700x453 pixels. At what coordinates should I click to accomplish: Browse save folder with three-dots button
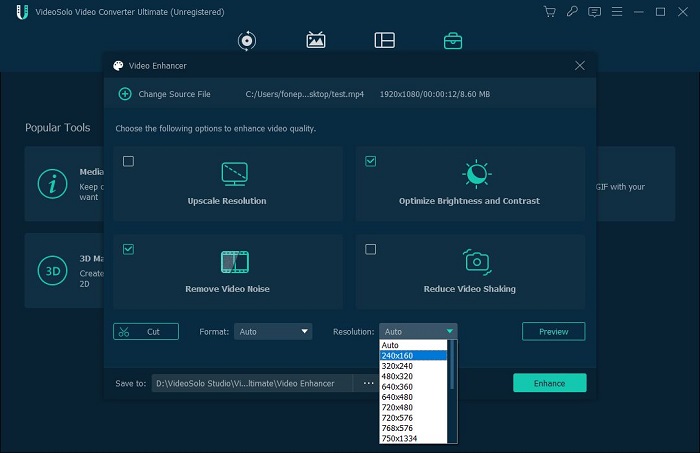click(x=368, y=383)
